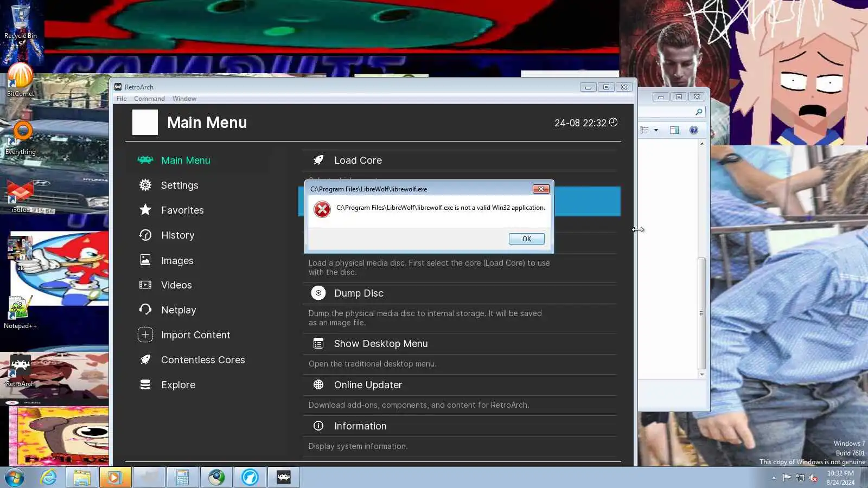Click the Explorer window vertical scrollbar thumb
The width and height of the screenshot is (868, 488).
701,313
